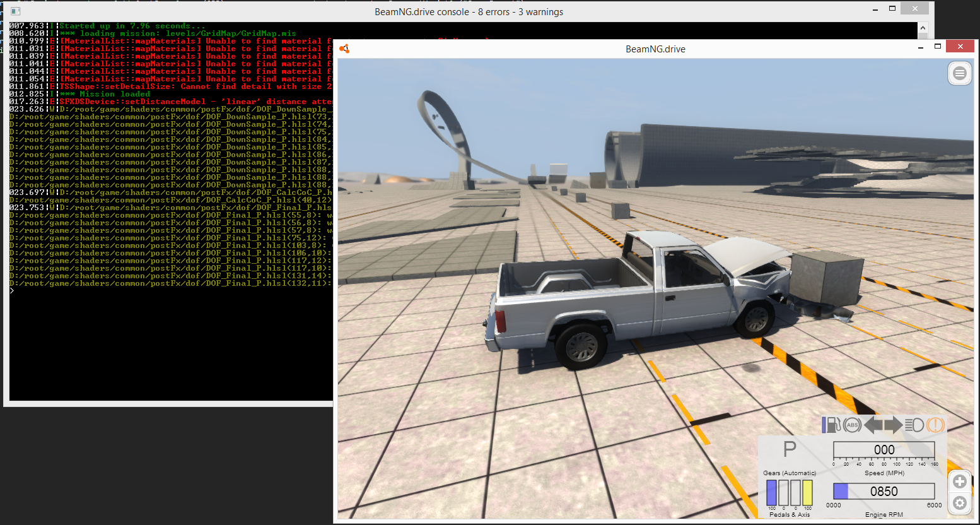Maximize the BeamNG.drive game window
This screenshot has width=980, height=525.
pyautogui.click(x=938, y=46)
